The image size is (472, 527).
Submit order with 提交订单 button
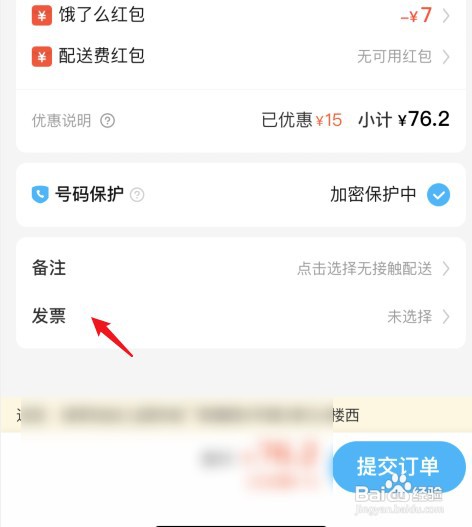pyautogui.click(x=399, y=467)
